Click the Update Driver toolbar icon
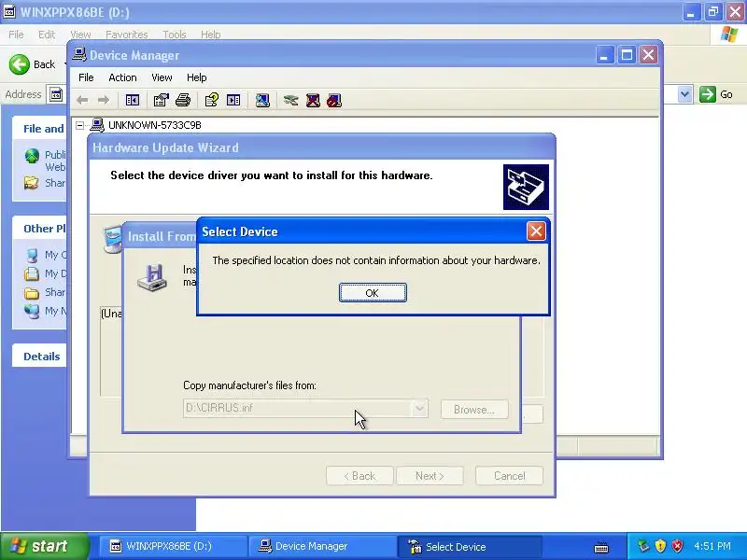This screenshot has height=560, width=747. [290, 100]
